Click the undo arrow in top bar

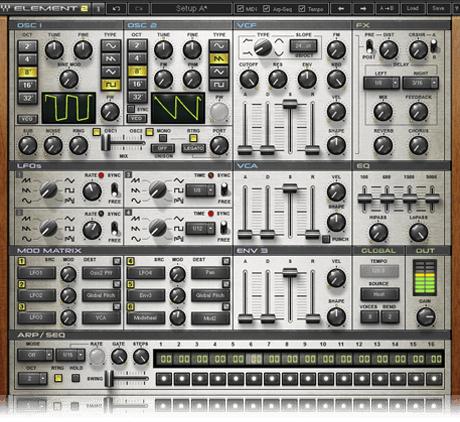coord(116,9)
